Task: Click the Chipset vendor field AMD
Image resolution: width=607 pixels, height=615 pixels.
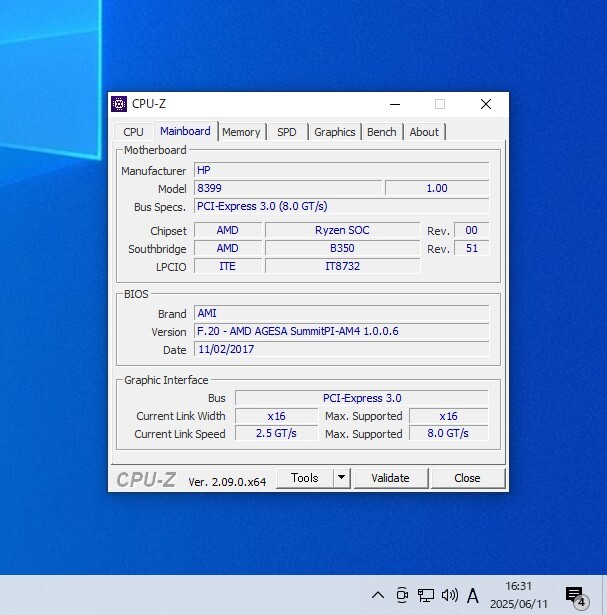Action: pos(228,230)
